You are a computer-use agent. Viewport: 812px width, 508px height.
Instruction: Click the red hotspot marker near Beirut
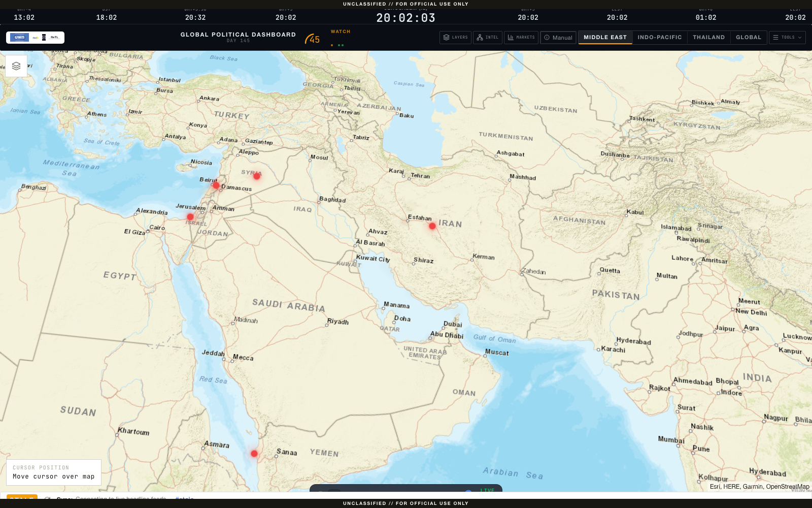216,186
